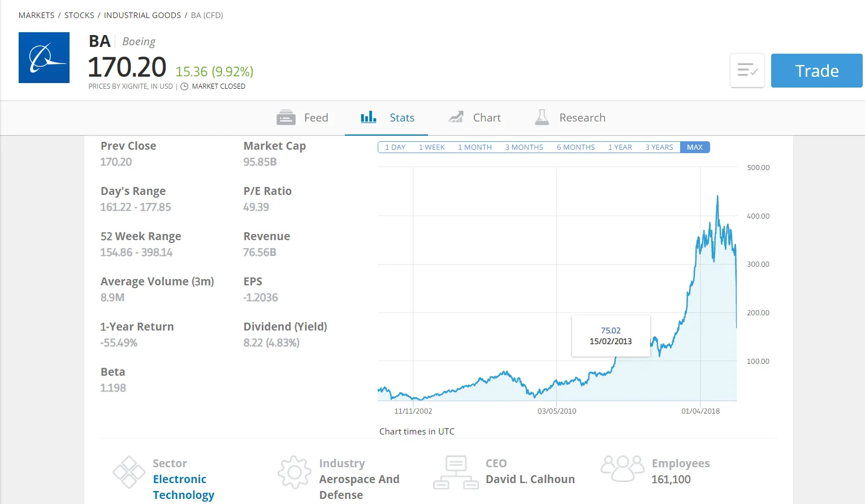
Task: Click the CEO name David L. Calhoun
Action: pos(530,479)
